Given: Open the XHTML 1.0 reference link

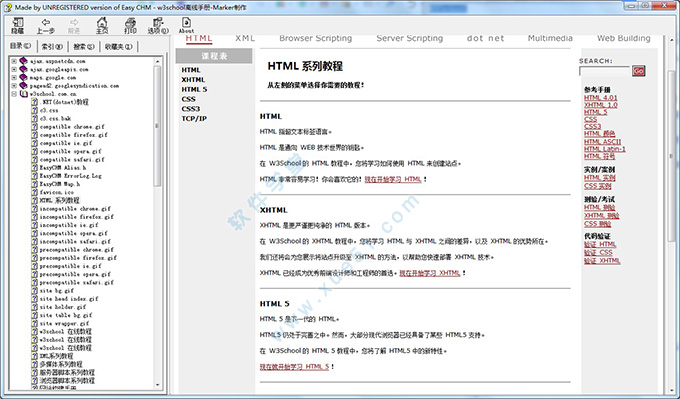Looking at the screenshot, I should 601,105.
